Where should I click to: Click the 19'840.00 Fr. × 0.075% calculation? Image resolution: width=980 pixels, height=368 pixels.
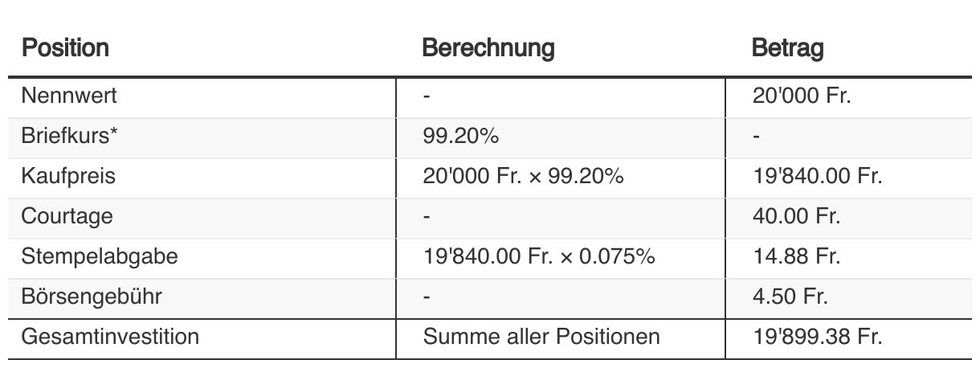pos(538,257)
